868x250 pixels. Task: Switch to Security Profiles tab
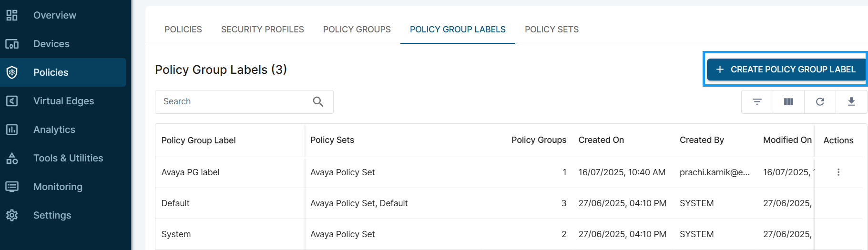click(x=262, y=30)
